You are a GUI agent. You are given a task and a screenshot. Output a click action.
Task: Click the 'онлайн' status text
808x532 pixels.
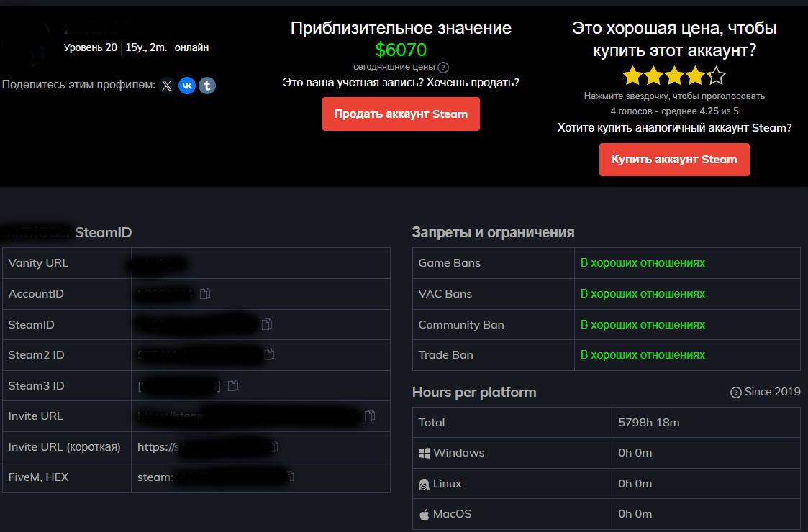coord(191,47)
